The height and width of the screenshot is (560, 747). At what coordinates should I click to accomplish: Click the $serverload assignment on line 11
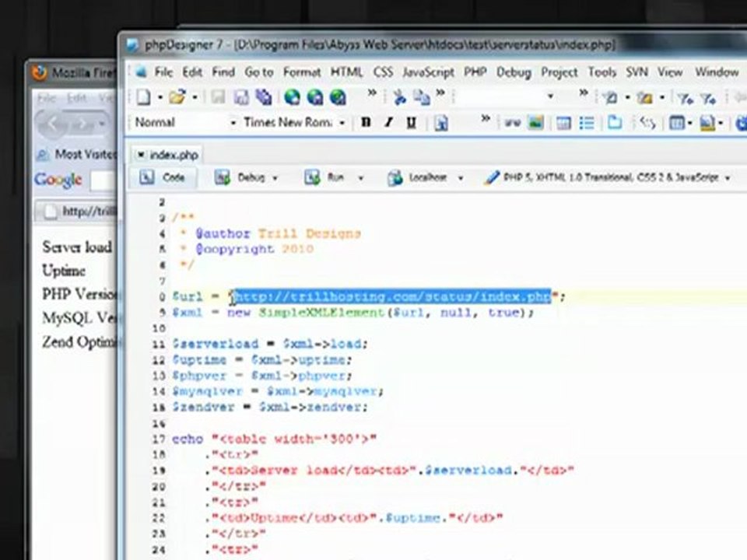[270, 344]
